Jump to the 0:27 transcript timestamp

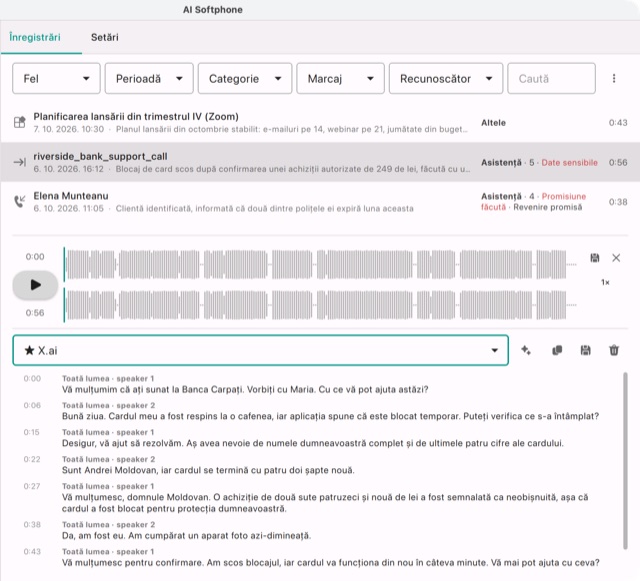point(32,486)
